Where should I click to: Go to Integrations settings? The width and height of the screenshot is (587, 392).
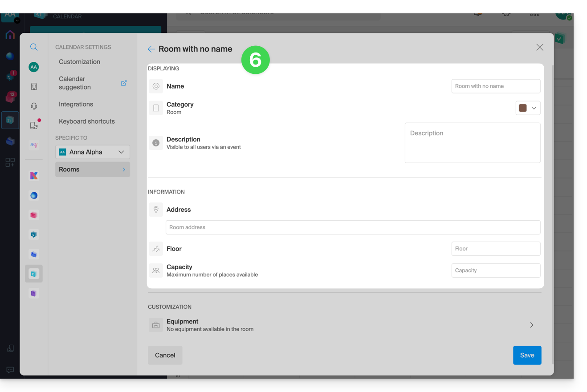pos(76,104)
